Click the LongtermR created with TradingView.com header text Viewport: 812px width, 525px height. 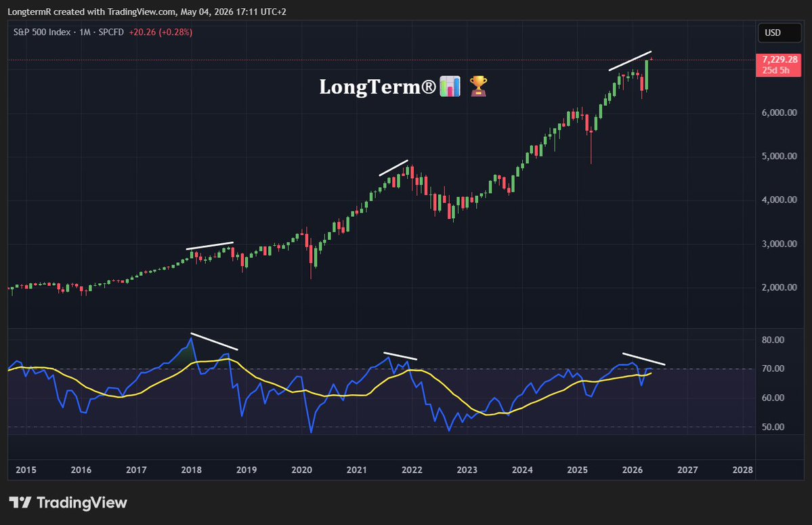point(146,12)
